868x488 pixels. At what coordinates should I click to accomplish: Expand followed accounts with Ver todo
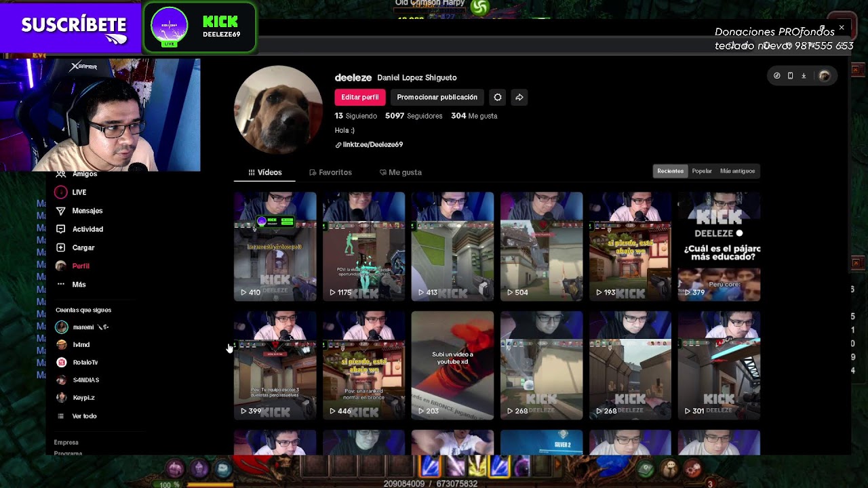(x=77, y=416)
